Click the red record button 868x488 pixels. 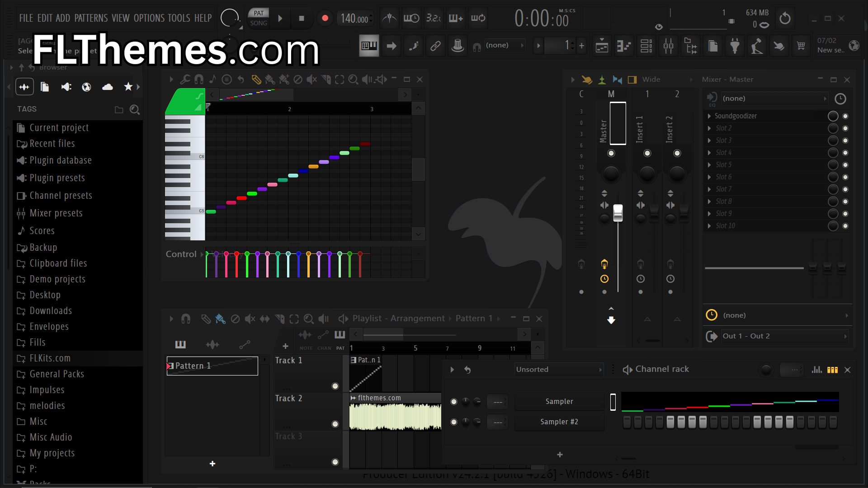[x=325, y=19]
